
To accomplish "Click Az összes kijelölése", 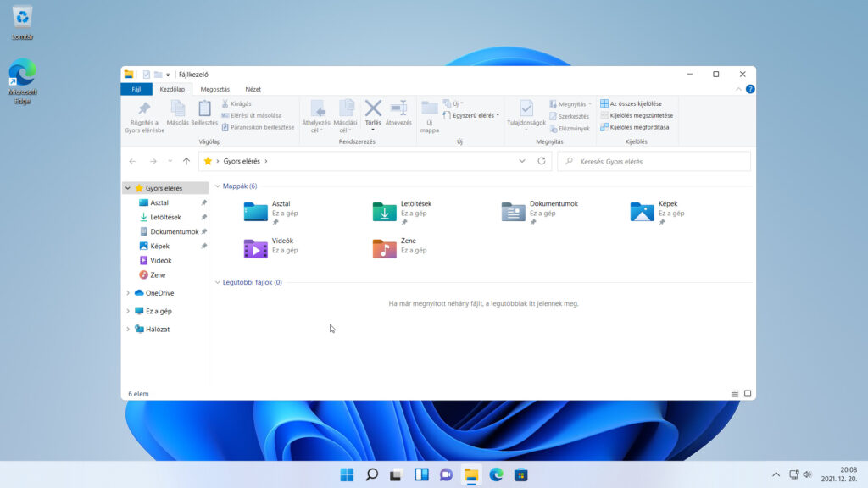I will [x=631, y=103].
